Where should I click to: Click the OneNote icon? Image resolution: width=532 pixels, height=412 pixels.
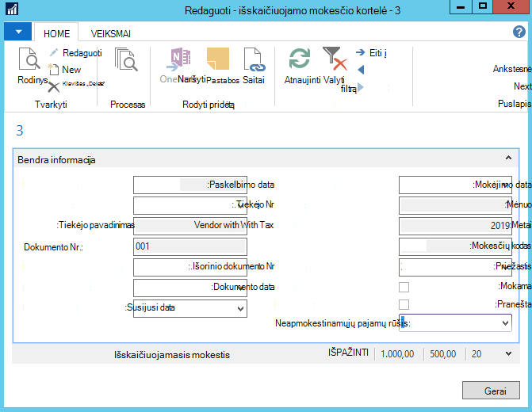[179, 59]
